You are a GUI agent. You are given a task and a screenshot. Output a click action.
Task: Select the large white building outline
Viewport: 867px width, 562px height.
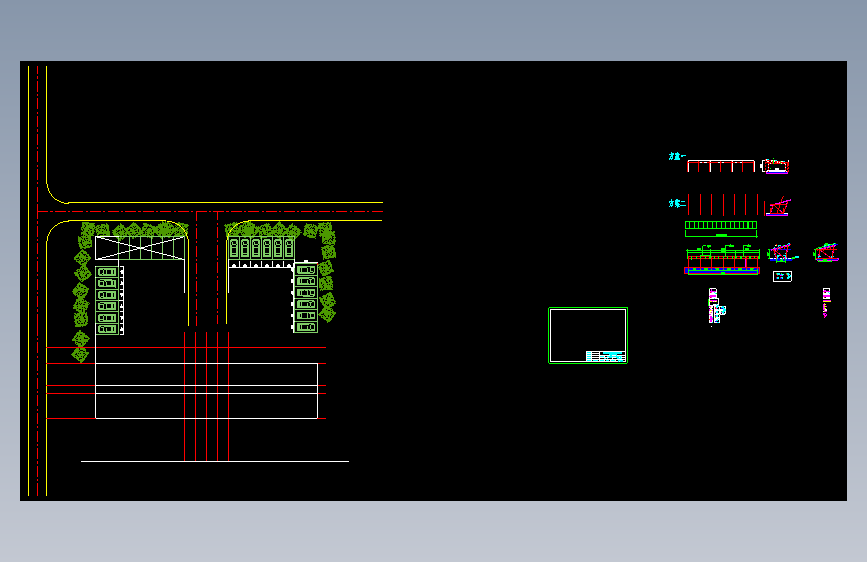click(x=206, y=391)
